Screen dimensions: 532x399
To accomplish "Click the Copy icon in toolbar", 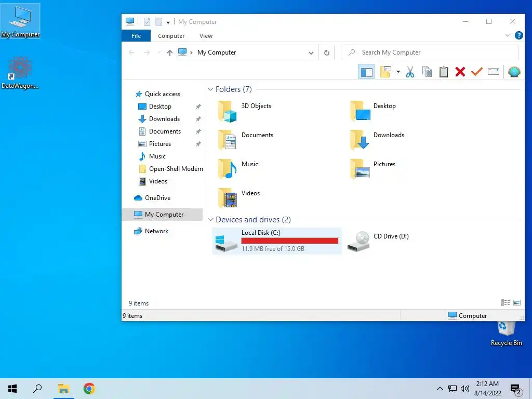I will (x=427, y=72).
